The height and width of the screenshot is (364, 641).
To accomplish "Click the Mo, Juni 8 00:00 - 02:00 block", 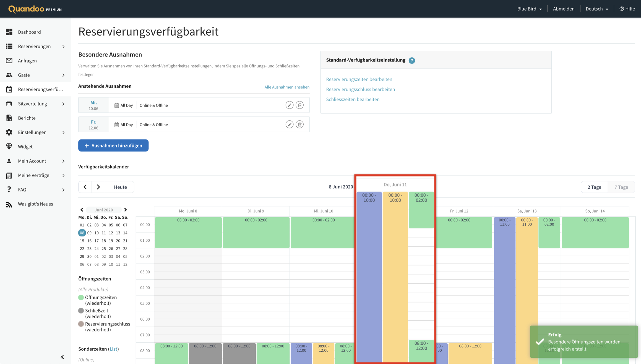I will (x=188, y=233).
